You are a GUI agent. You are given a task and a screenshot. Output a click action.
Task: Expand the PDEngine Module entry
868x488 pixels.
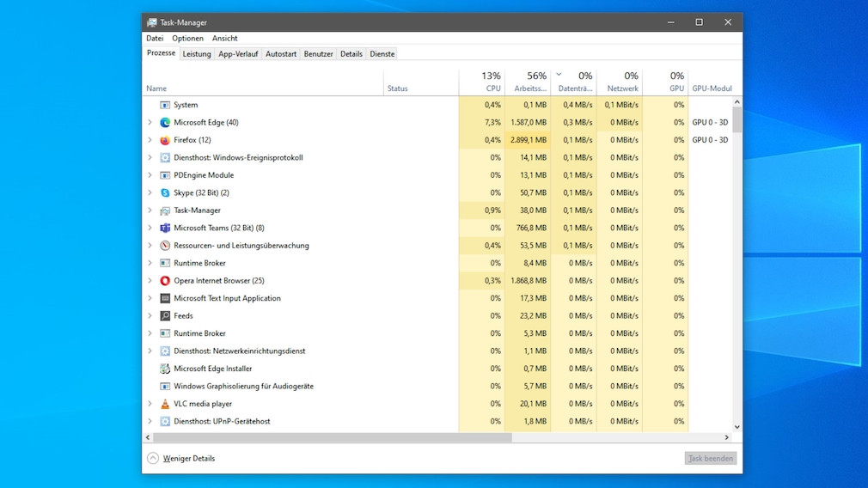pos(150,175)
